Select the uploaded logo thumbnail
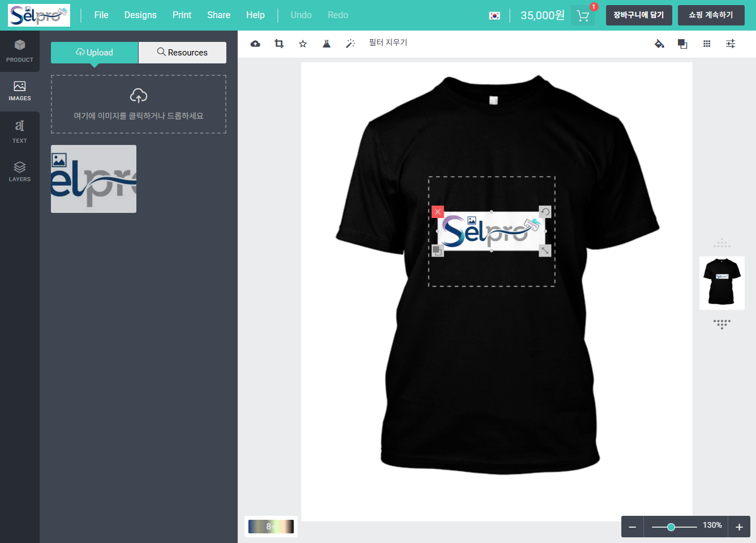The image size is (756, 543). tap(93, 179)
